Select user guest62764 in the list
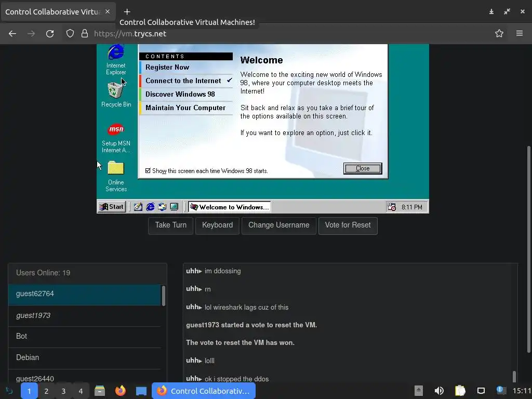The width and height of the screenshot is (532, 399). click(x=85, y=294)
